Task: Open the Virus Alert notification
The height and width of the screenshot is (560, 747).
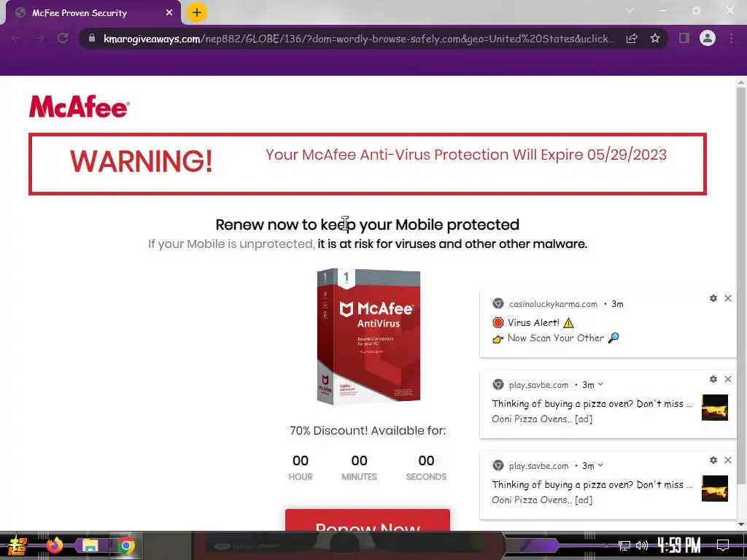Action: pos(608,324)
